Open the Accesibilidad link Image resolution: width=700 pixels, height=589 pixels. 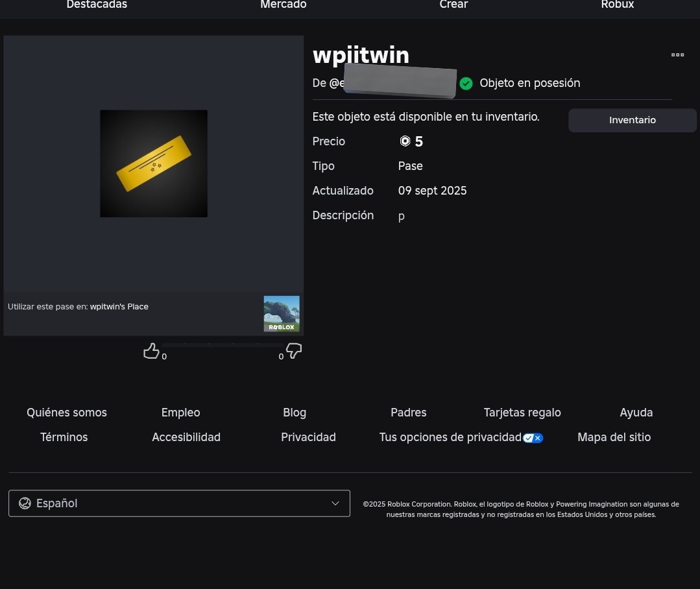click(x=186, y=437)
